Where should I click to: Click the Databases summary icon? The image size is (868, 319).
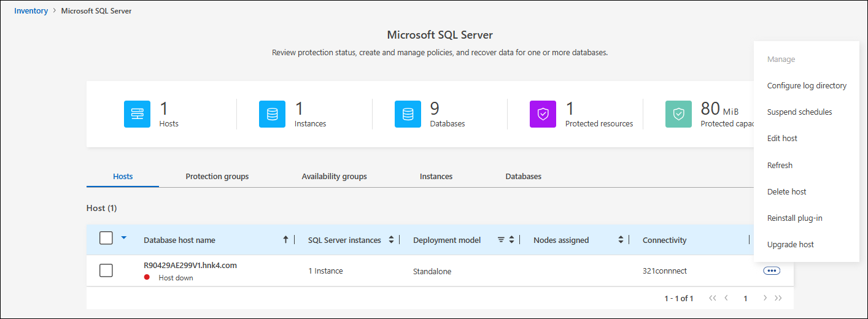pos(408,114)
